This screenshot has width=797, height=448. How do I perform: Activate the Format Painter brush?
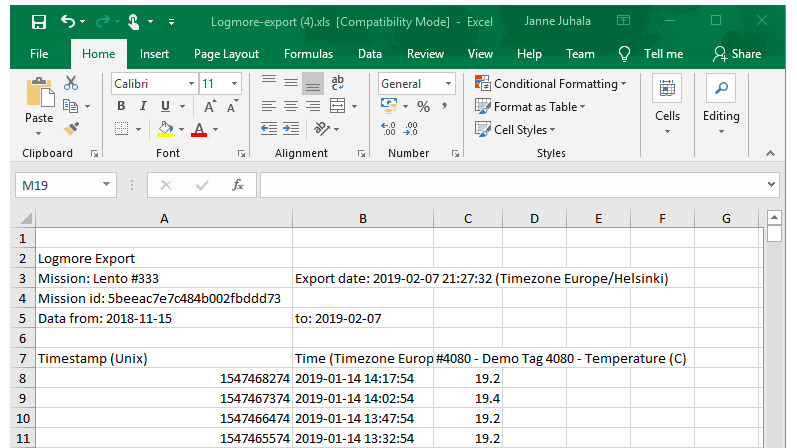[71, 128]
